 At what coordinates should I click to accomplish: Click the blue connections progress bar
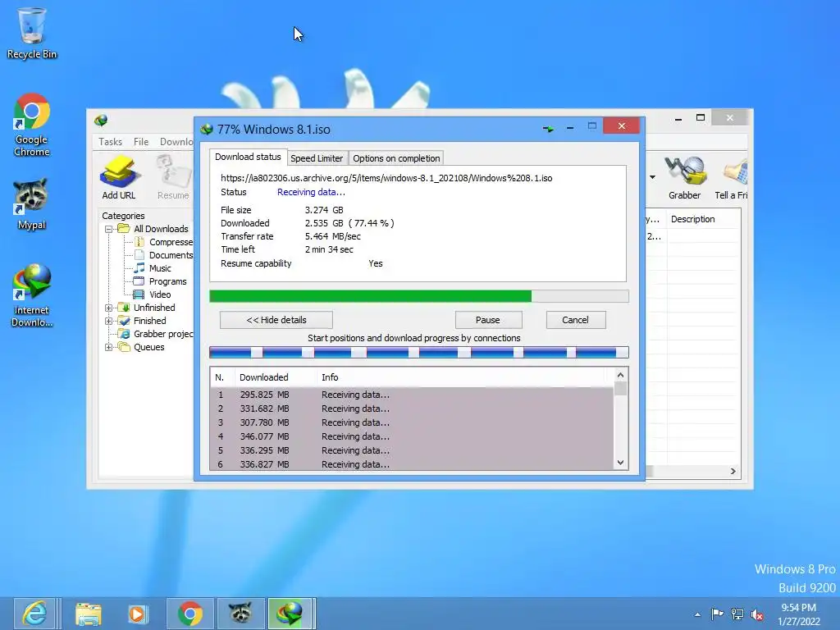point(419,353)
